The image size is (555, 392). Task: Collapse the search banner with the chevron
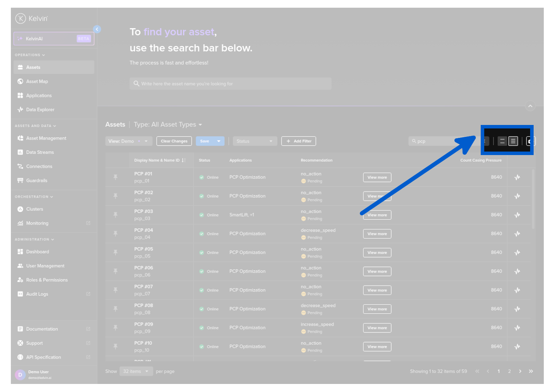530,106
